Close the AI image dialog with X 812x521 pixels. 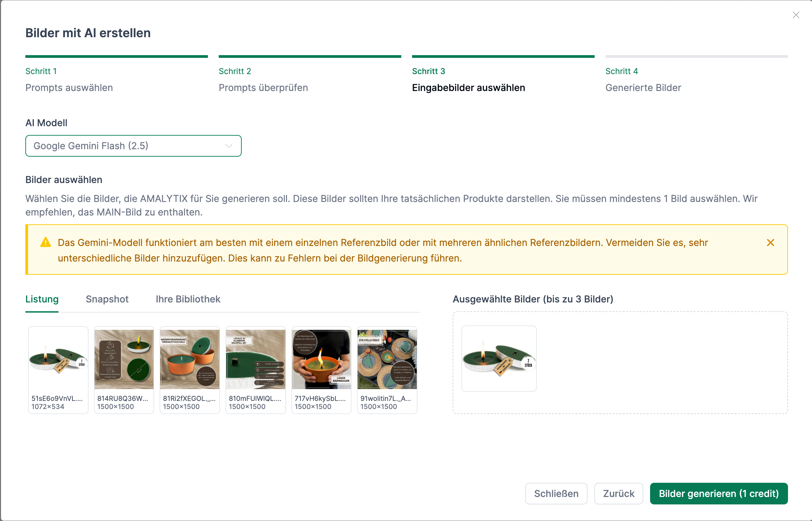pos(796,15)
